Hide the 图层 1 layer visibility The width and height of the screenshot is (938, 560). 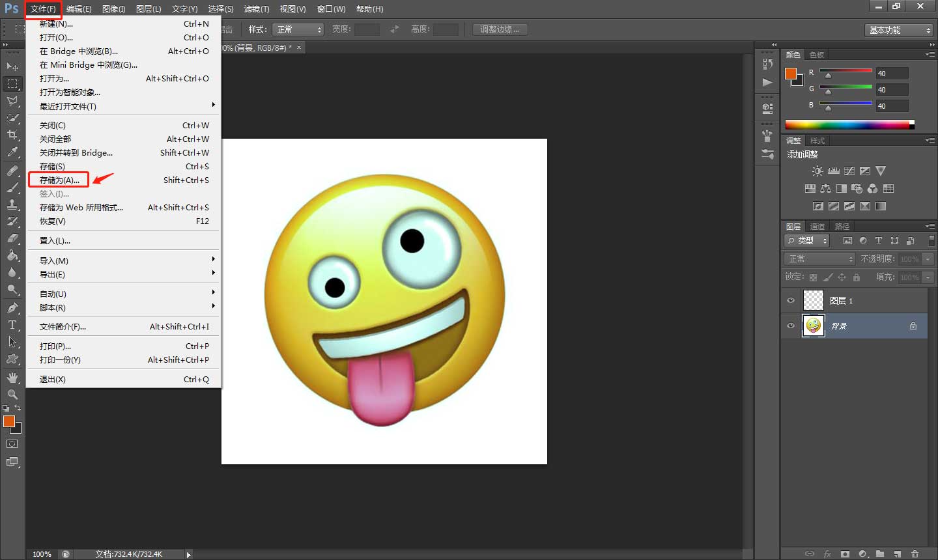[791, 300]
